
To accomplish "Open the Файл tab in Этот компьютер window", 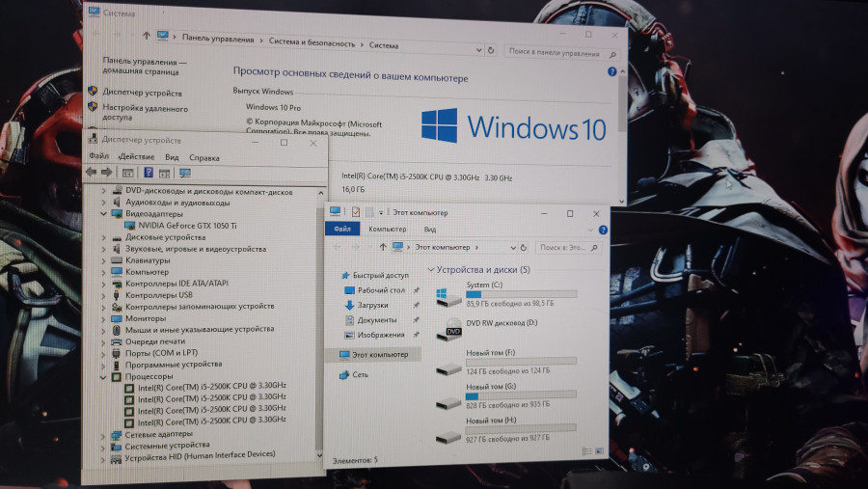I will [x=342, y=229].
